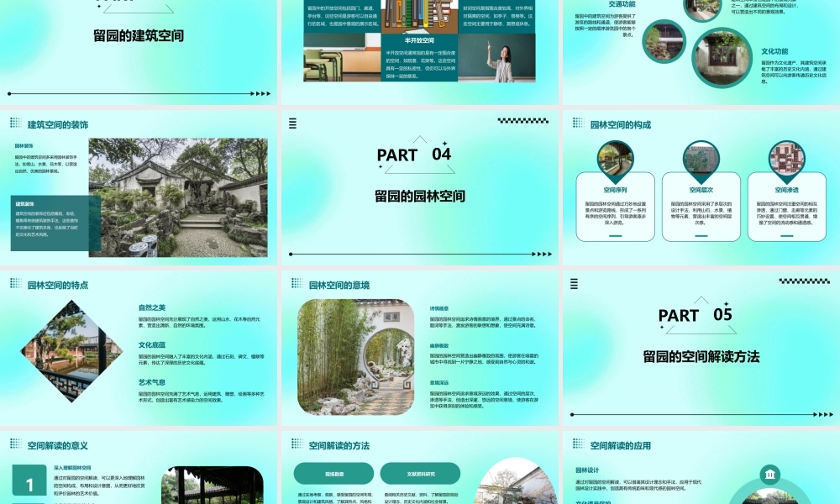The height and width of the screenshot is (504, 840).
Task: Select the 空间序列 card
Action: point(615,206)
